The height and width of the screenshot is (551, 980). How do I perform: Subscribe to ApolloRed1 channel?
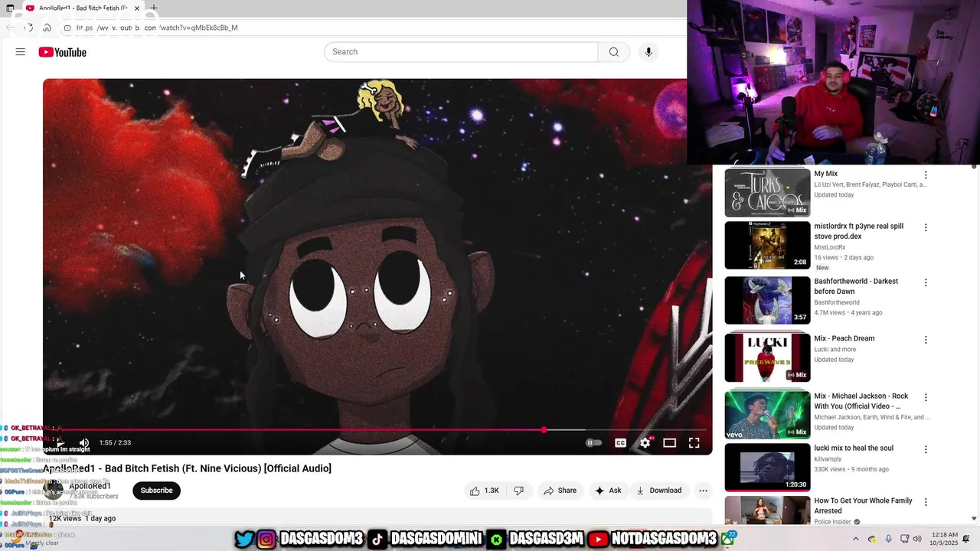pos(156,491)
